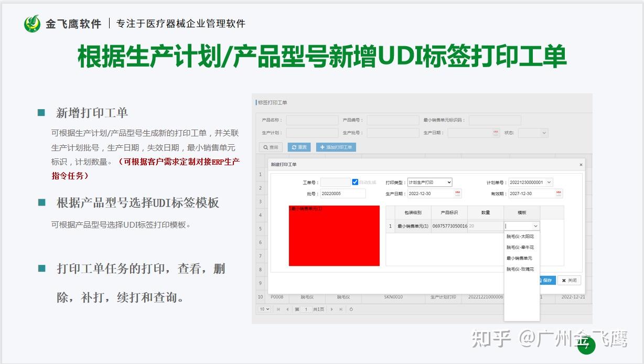
Task: Open the 计划单号 dropdown
Action: [531, 182]
